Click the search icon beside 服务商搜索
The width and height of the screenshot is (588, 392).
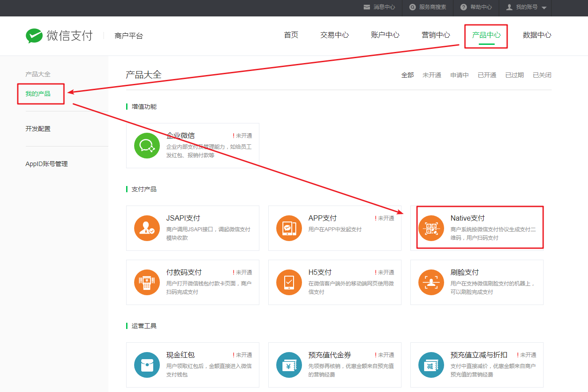[413, 7]
